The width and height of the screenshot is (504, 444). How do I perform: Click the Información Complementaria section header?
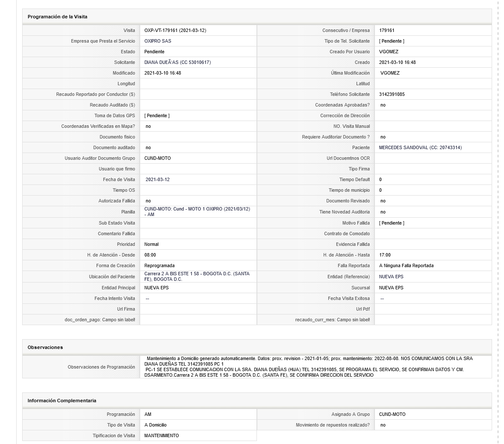tap(257, 401)
